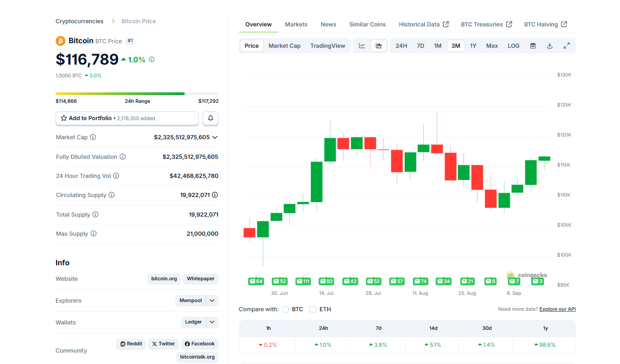Open the Whitepaper link
Image resolution: width=620 pixels, height=364 pixels.
point(201,279)
